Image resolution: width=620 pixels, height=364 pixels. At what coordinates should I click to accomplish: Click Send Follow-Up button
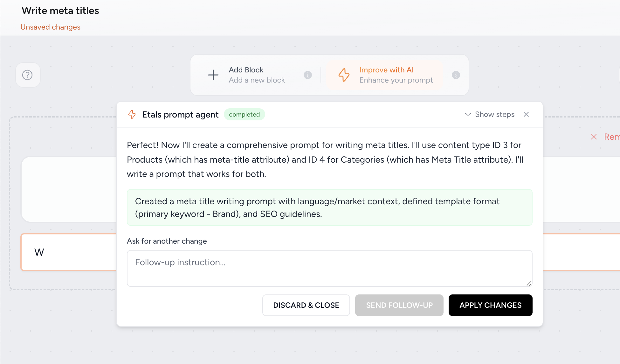[x=399, y=305]
